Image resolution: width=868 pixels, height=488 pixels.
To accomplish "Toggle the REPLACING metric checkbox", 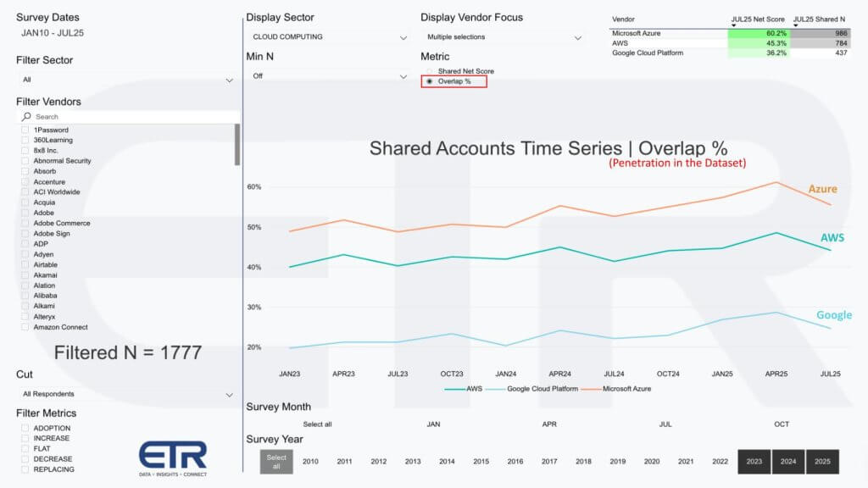I will click(x=25, y=469).
